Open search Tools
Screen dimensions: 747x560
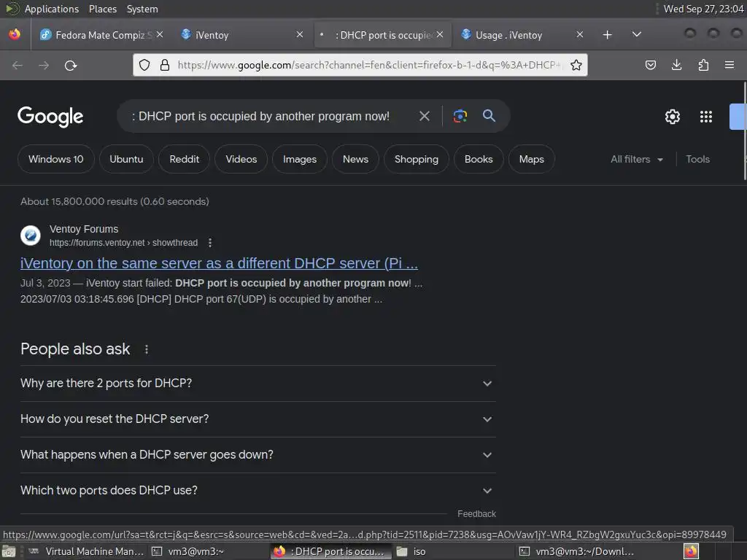coord(697,159)
